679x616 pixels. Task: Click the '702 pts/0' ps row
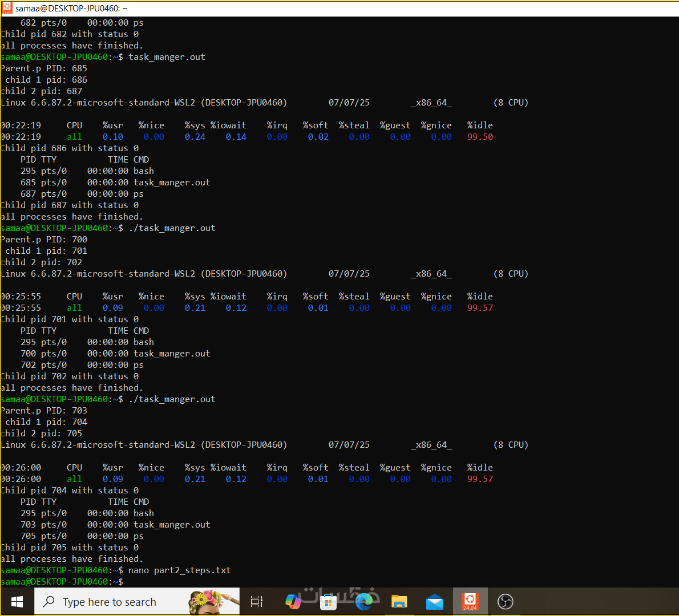click(82, 365)
